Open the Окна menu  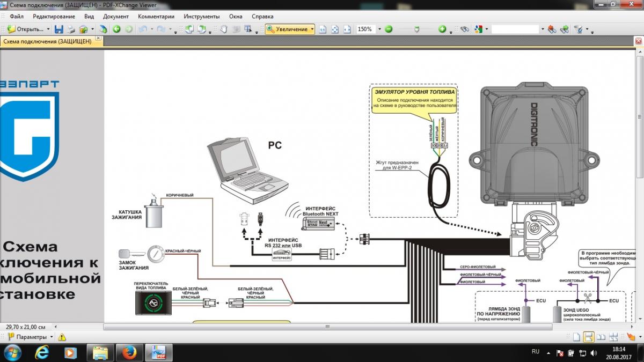tap(236, 17)
